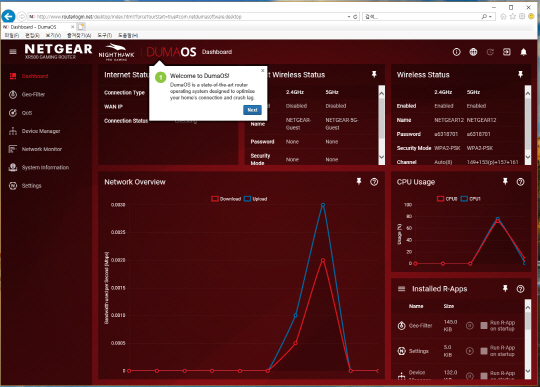Enable Run R-App on startup for Geo-Filter

pos(484,325)
